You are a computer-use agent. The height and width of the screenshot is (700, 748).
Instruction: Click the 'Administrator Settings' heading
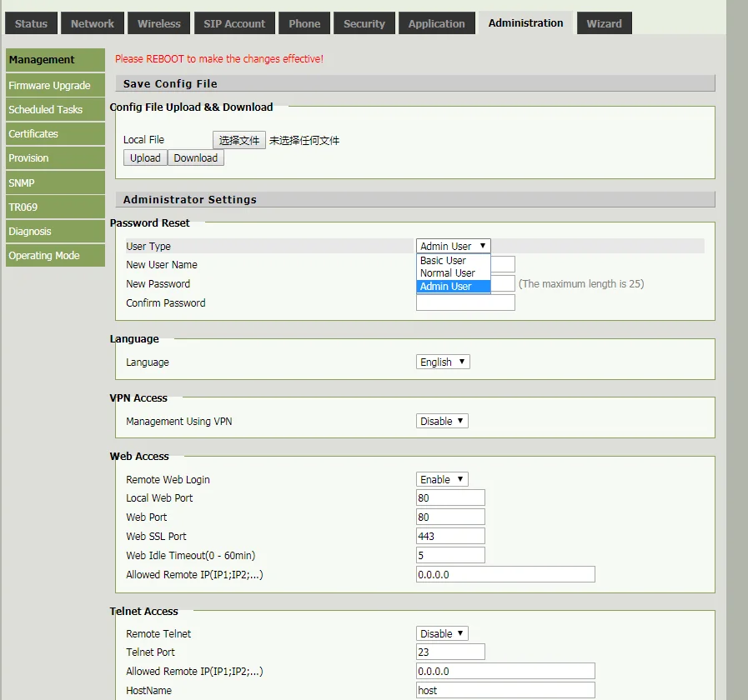[190, 200]
